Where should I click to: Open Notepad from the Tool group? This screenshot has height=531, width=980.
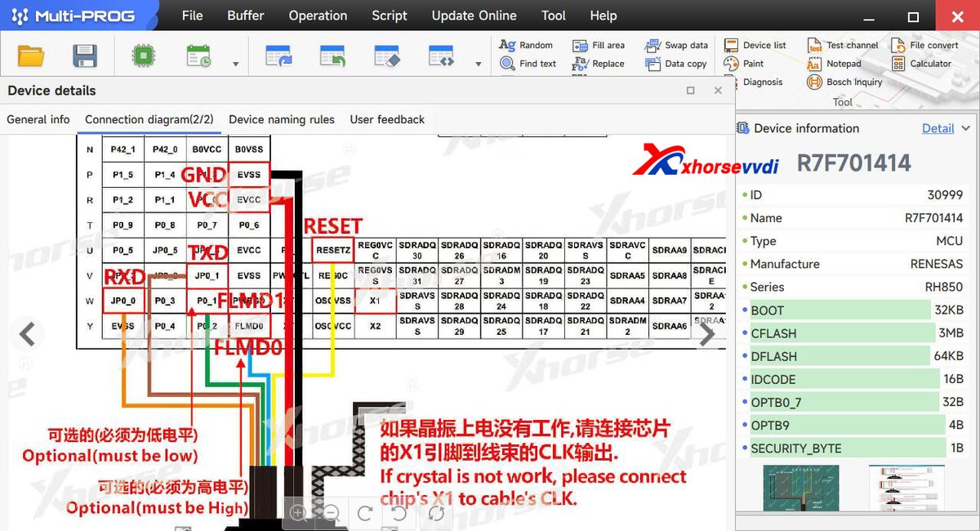[x=834, y=64]
